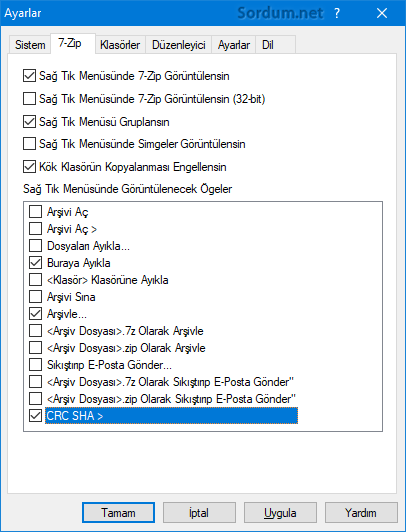Enable Dosyaları Ayıkla... list item

point(35,246)
